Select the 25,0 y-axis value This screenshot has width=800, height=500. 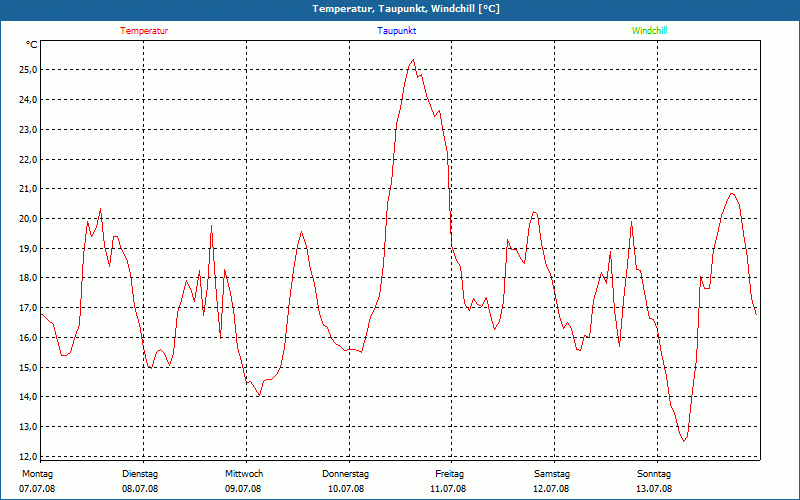[x=29, y=70]
